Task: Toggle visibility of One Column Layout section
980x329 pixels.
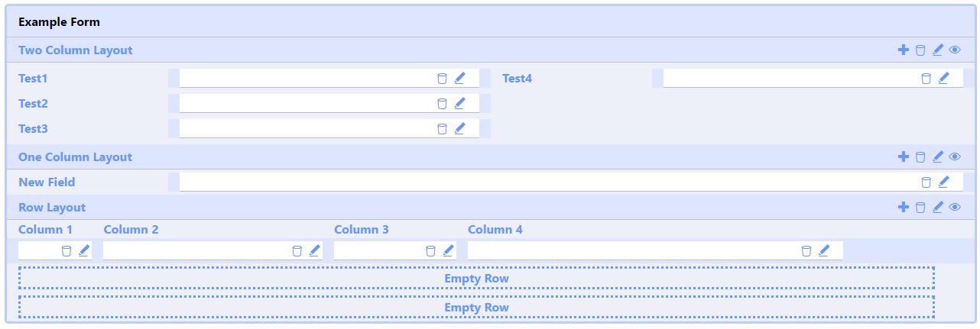Action: 955,156
